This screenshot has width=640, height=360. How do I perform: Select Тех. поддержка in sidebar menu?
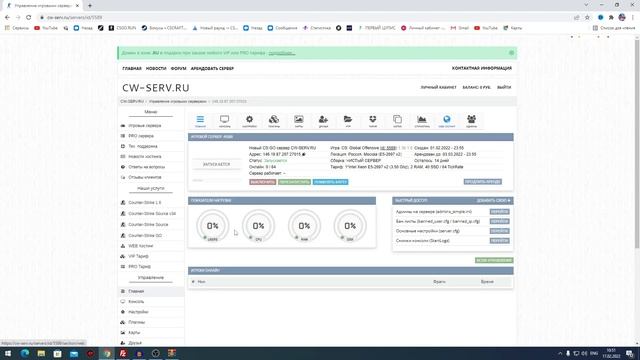click(x=142, y=146)
